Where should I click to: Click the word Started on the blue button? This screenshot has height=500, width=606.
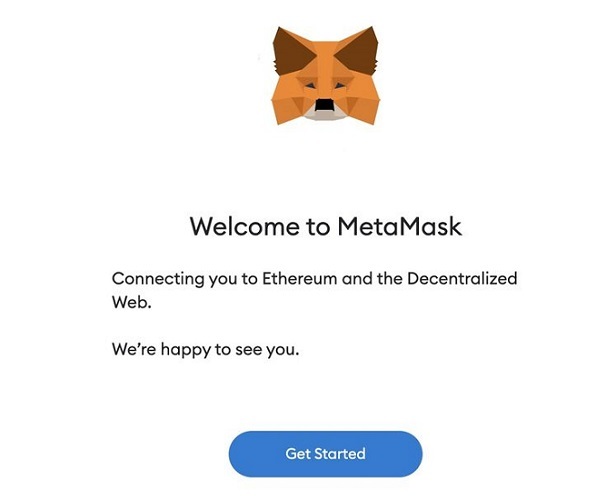click(x=340, y=454)
